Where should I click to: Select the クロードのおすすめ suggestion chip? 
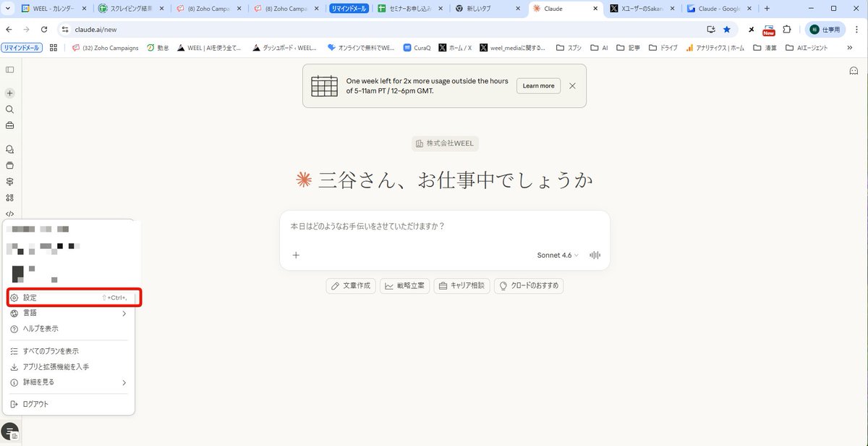pos(528,285)
